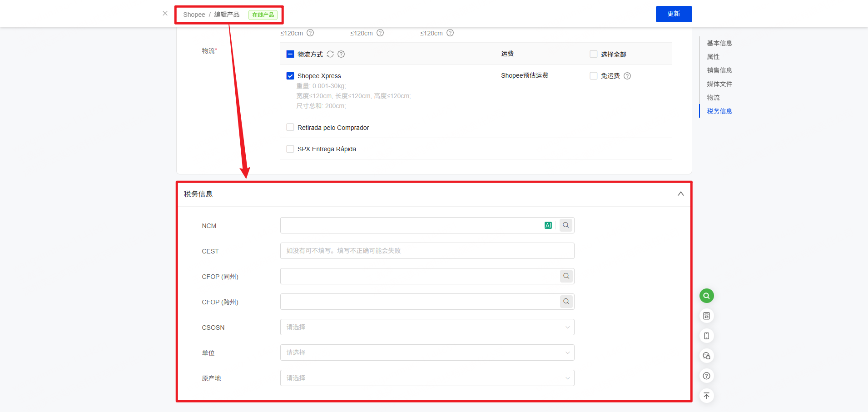Open the help question mark floating icon
Viewport: 868px width, 412px height.
tap(706, 376)
